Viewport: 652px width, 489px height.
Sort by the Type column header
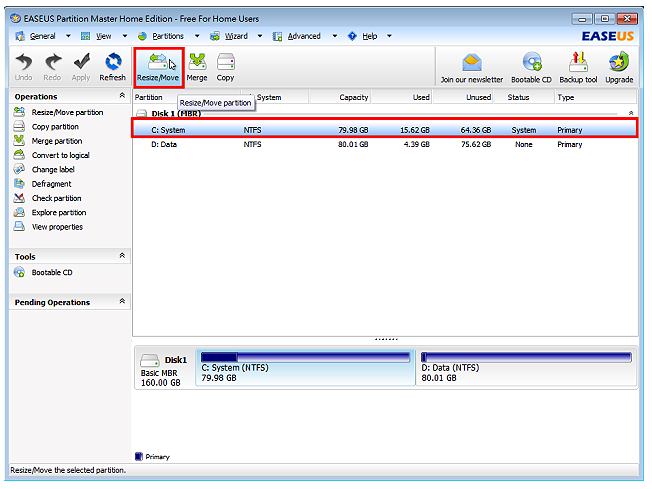[566, 97]
